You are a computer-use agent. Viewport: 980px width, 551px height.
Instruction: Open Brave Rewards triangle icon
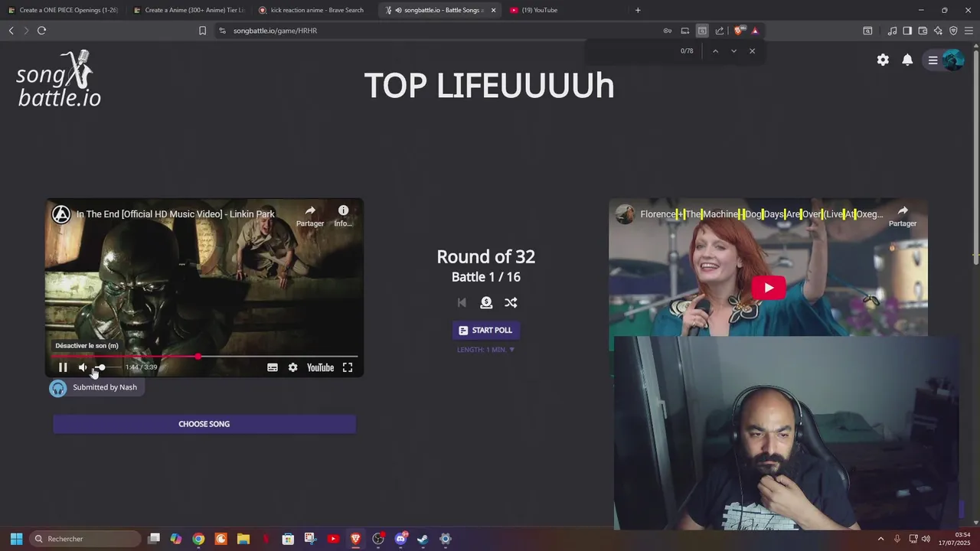point(755,31)
